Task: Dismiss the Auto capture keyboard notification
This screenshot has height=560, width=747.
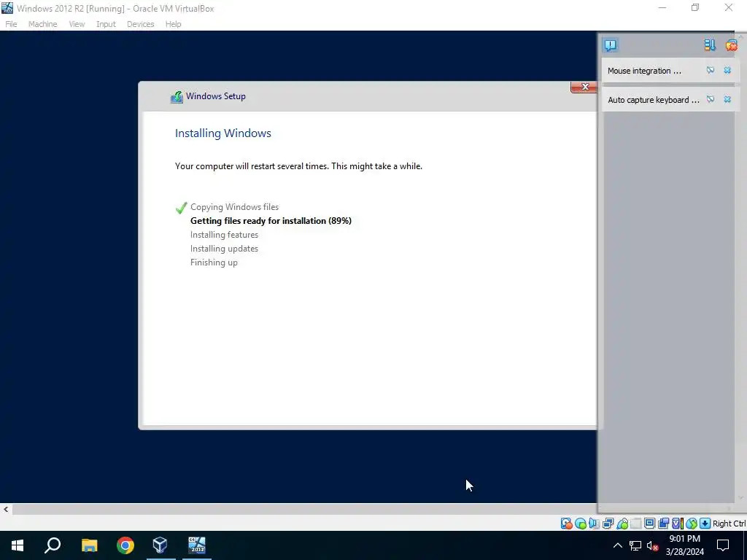Action: click(x=727, y=99)
